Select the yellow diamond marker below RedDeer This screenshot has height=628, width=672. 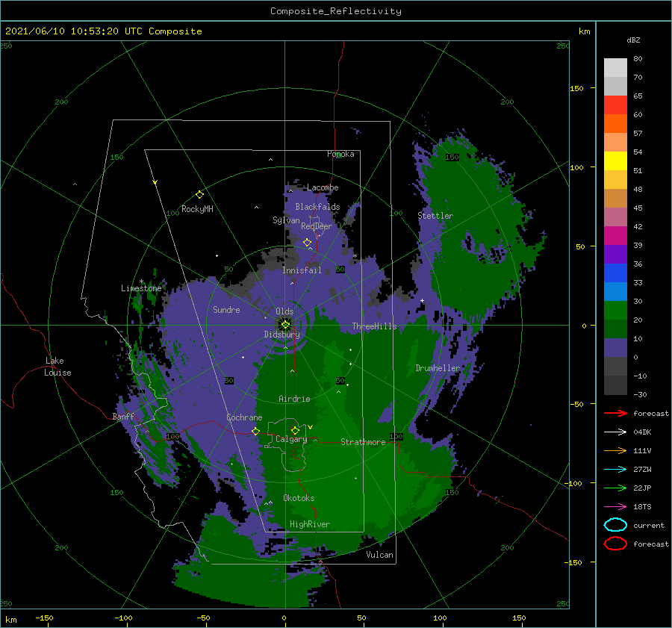(307, 243)
